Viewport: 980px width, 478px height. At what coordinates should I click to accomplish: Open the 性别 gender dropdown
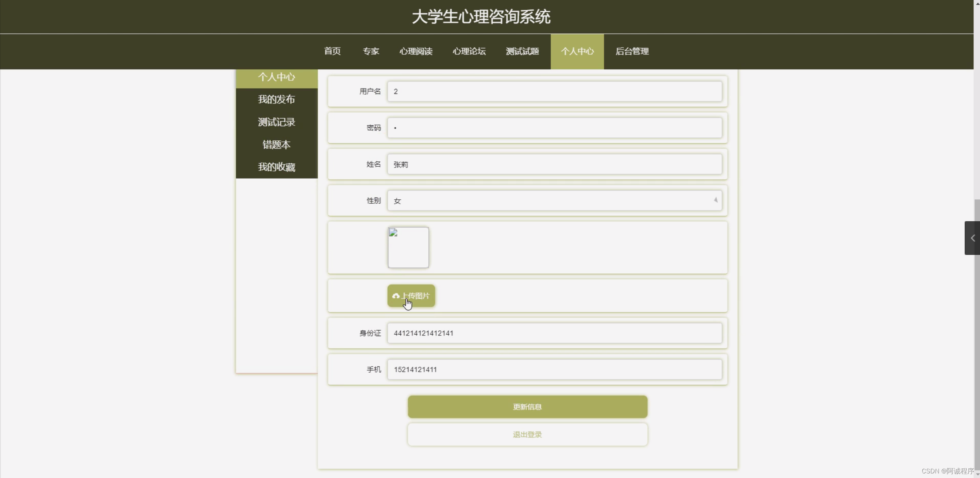pos(554,200)
